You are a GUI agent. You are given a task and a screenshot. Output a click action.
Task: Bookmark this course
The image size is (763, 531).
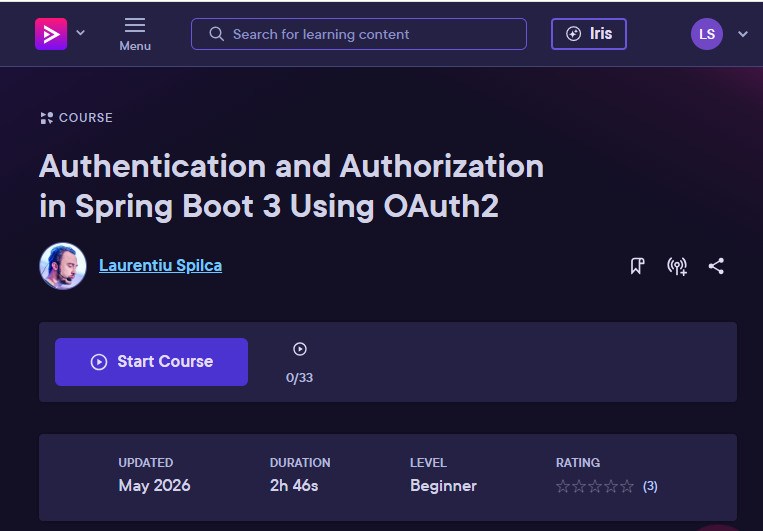click(x=637, y=266)
